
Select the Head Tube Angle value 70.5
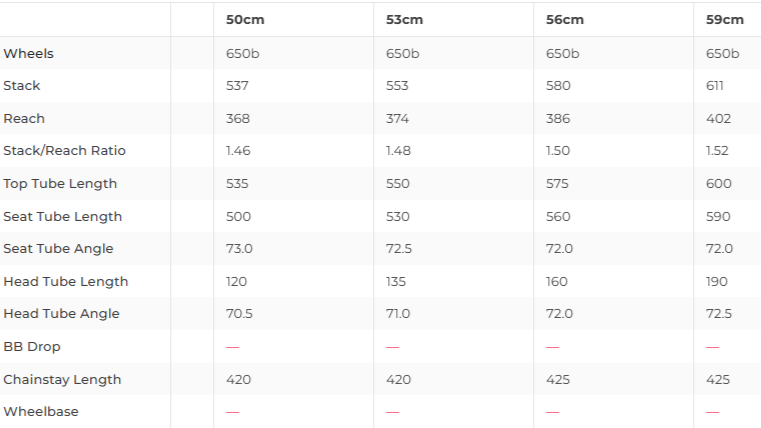click(239, 314)
